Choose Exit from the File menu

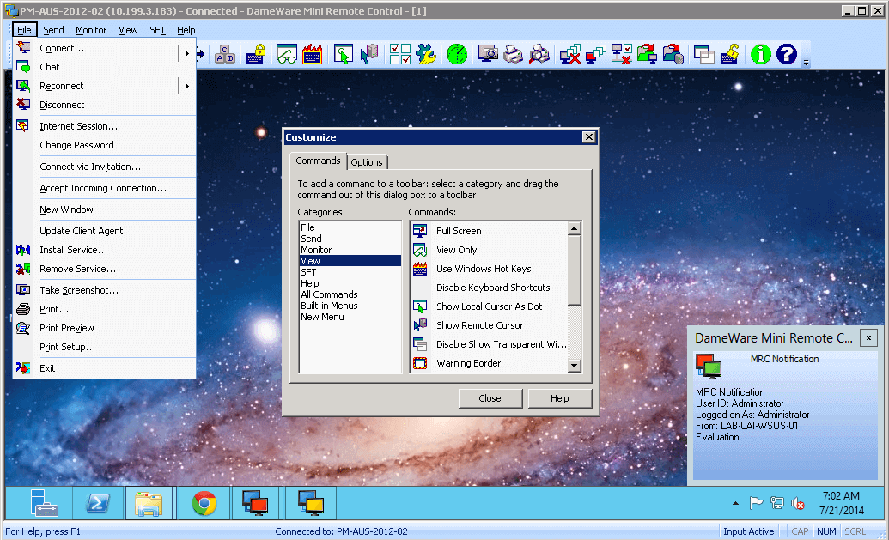104,369
